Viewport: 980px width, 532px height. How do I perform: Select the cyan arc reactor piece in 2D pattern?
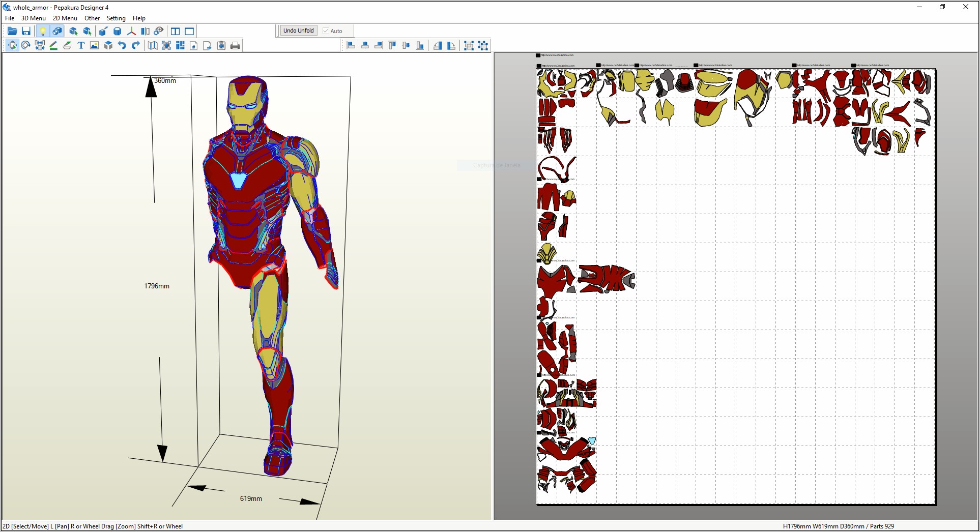pos(592,440)
